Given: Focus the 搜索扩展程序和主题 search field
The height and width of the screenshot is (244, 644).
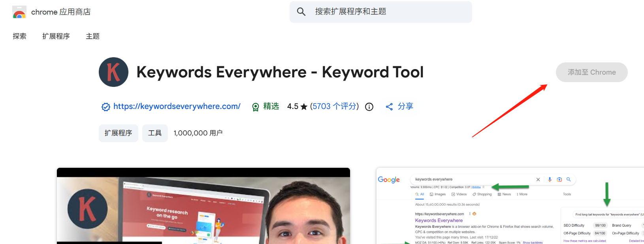Looking at the screenshot, I should pos(387,12).
